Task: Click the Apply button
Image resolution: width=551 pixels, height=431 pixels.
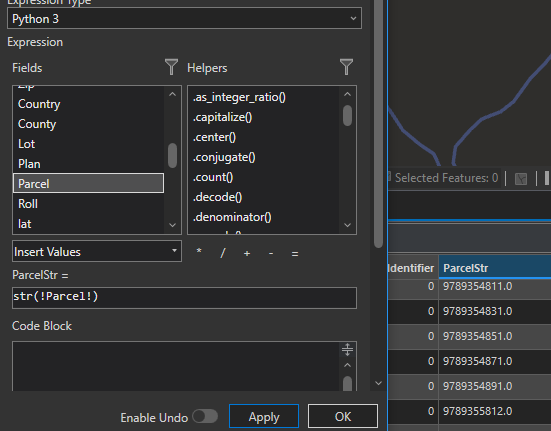Action: pyautogui.click(x=264, y=416)
